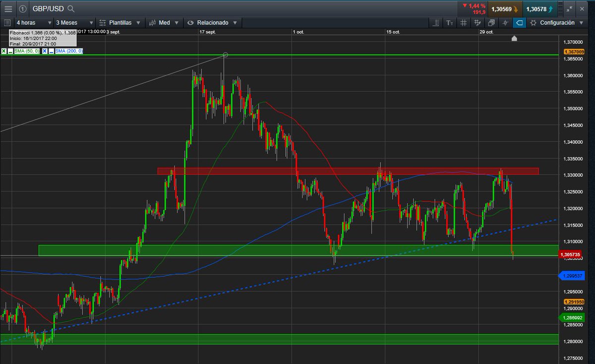
Task: Shrink the chart window with arrows icon
Action: tap(569, 8)
